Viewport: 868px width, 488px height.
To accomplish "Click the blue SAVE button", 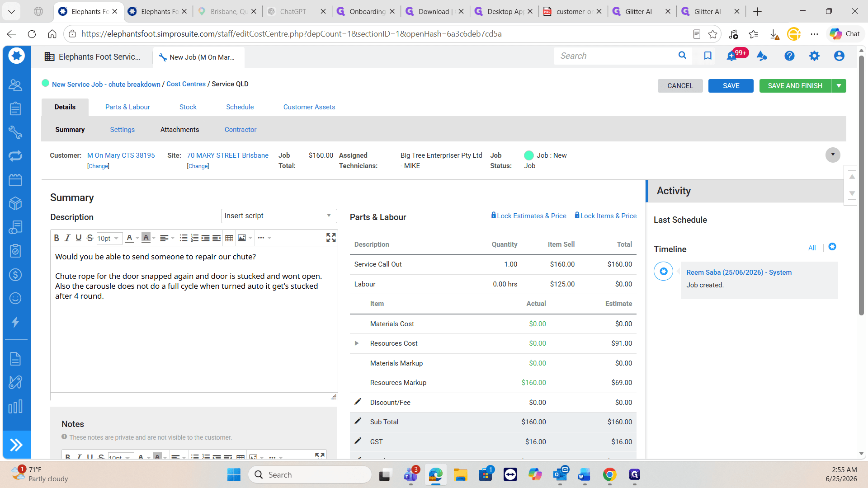I will point(731,86).
